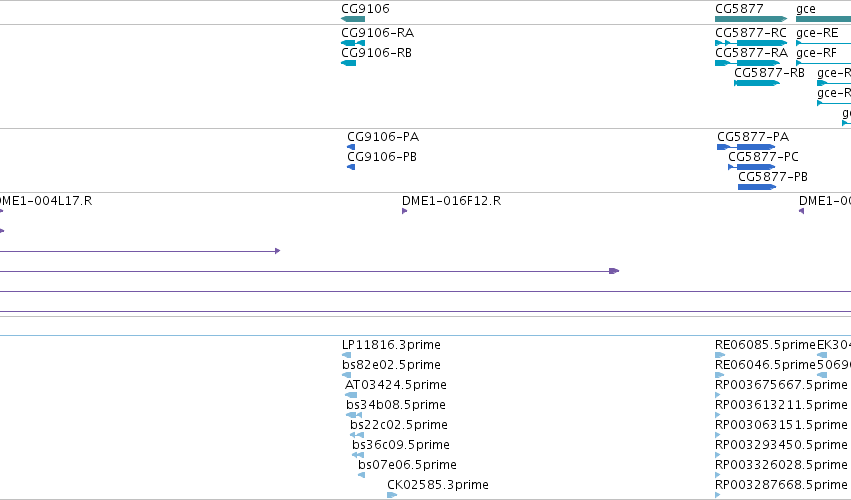Open the CG5877-RC transcript label
The image size is (851, 500).
click(751, 33)
